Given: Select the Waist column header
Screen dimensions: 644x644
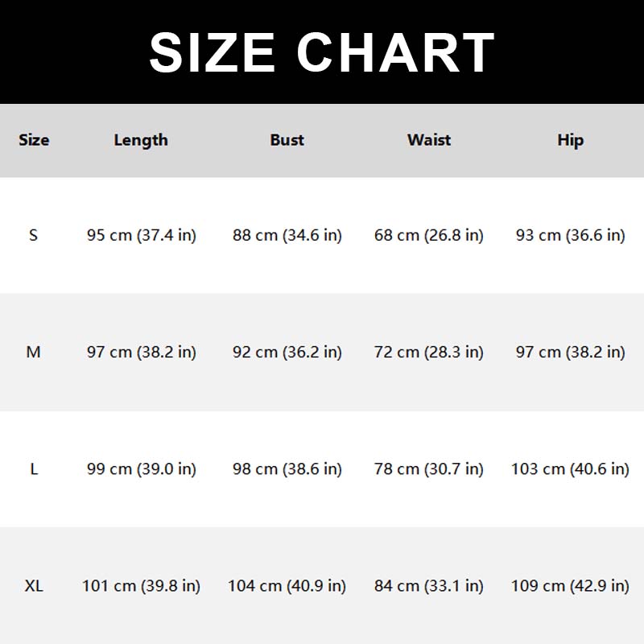Looking at the screenshot, I should pos(429,140).
